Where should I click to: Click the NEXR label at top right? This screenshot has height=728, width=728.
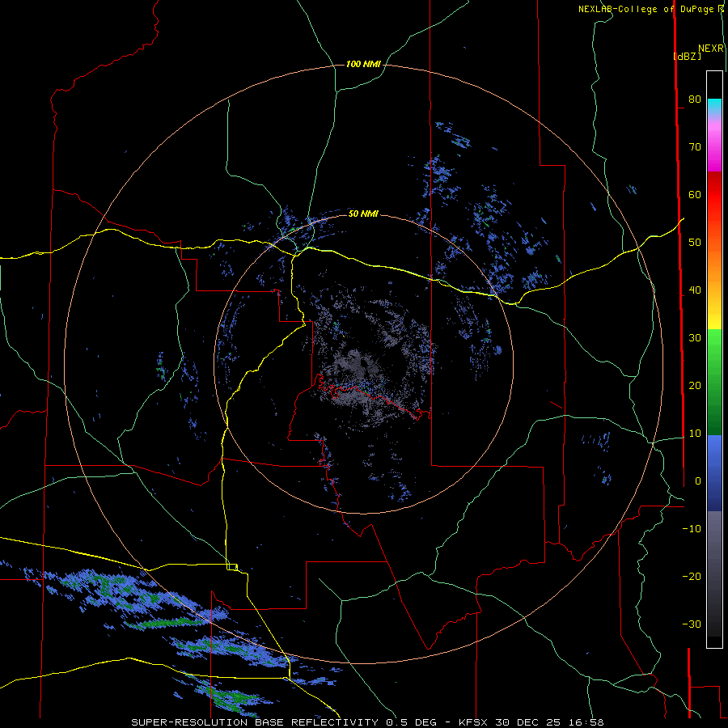click(711, 49)
